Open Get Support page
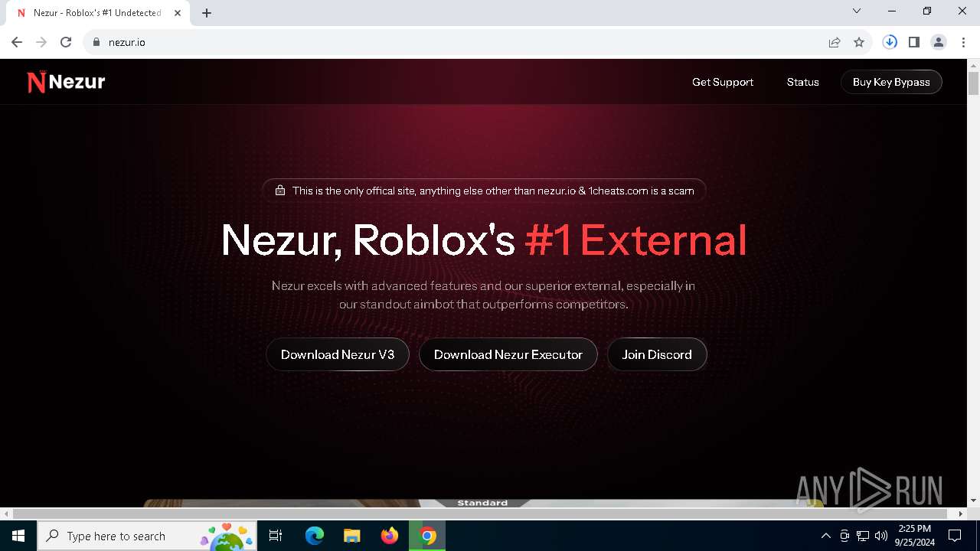This screenshot has width=980, height=551. 723,82
